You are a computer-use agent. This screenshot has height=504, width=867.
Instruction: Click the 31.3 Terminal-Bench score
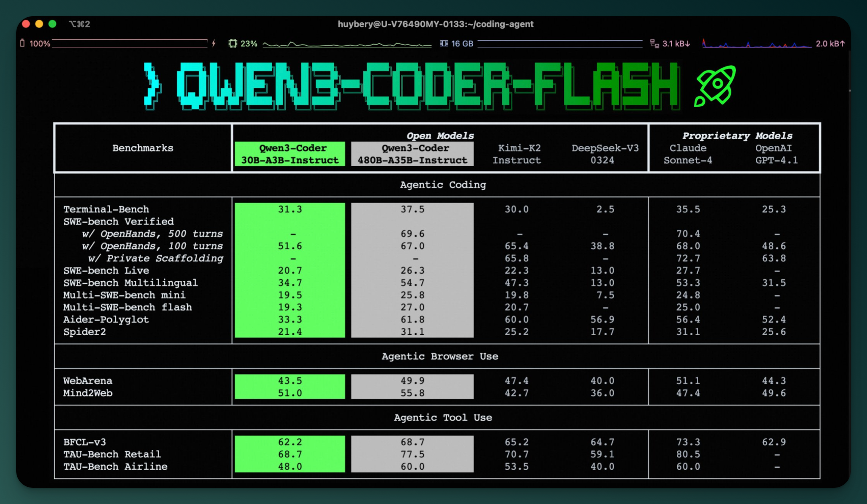(290, 209)
